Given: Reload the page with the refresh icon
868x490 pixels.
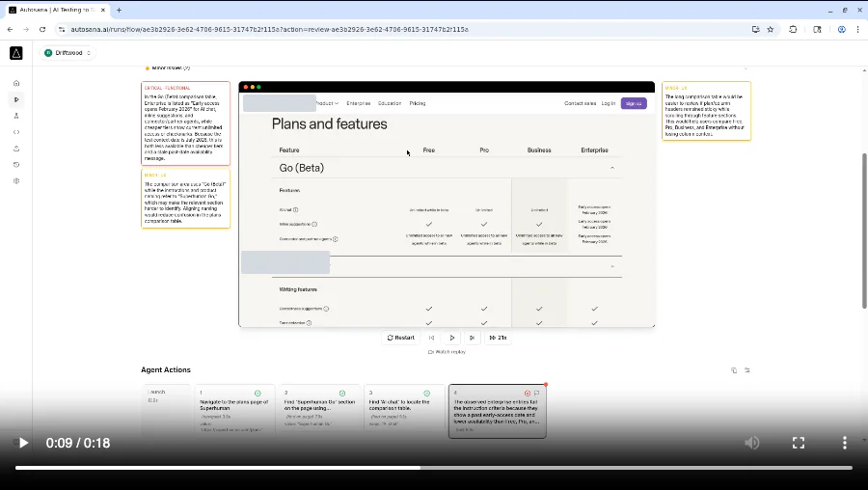Looking at the screenshot, I should pyautogui.click(x=42, y=29).
